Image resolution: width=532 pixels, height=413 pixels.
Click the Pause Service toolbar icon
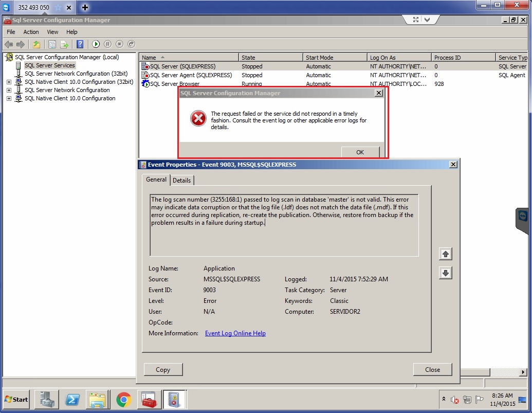point(107,44)
